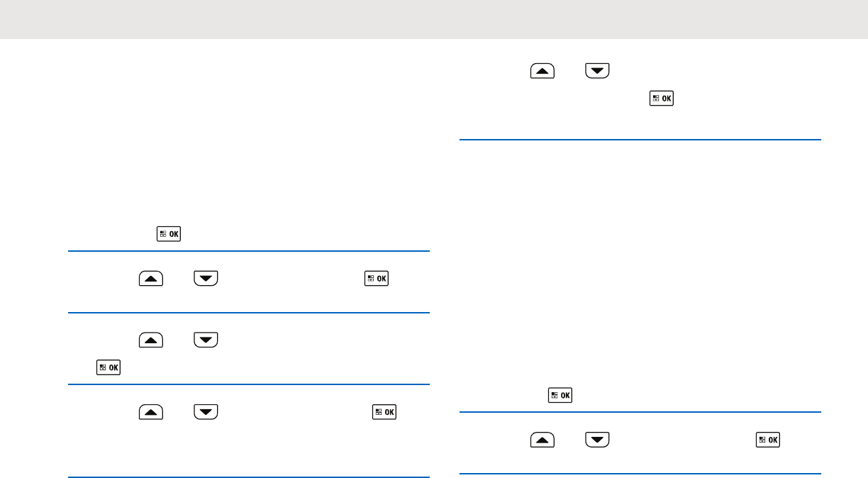Click OK icon below top-right arrow pair
The image size is (868, 478).
pyautogui.click(x=661, y=99)
